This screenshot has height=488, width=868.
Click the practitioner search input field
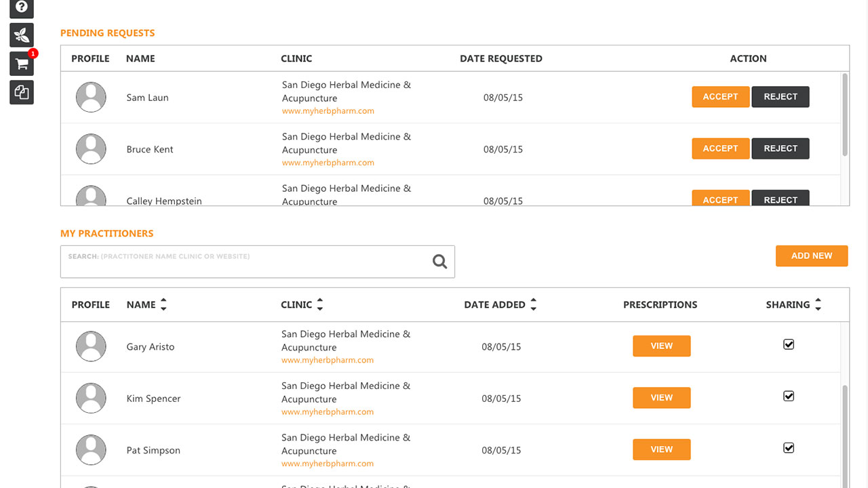[x=258, y=262]
